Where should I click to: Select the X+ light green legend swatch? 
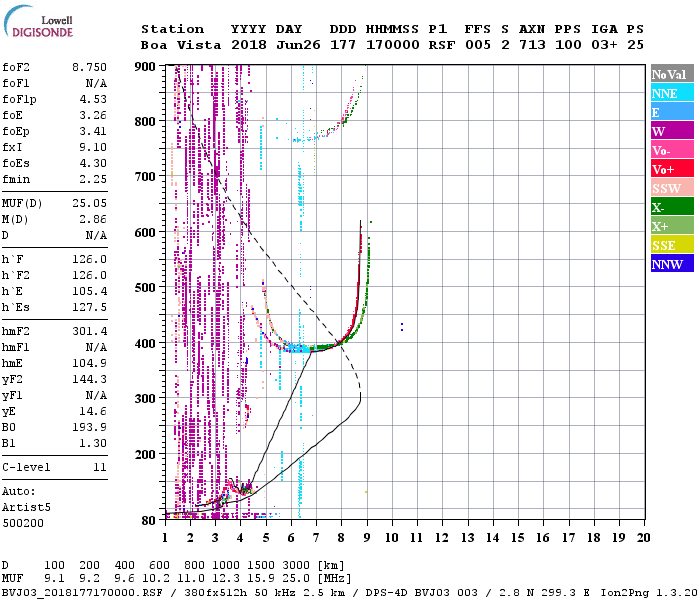pos(672,225)
